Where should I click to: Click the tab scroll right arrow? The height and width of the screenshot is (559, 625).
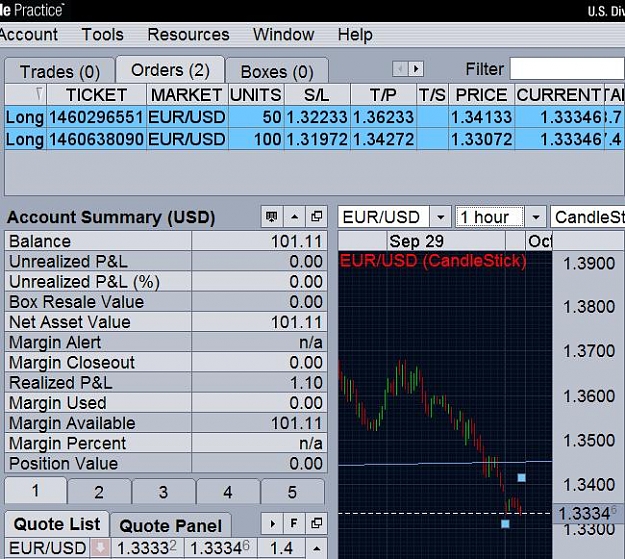coord(416,69)
